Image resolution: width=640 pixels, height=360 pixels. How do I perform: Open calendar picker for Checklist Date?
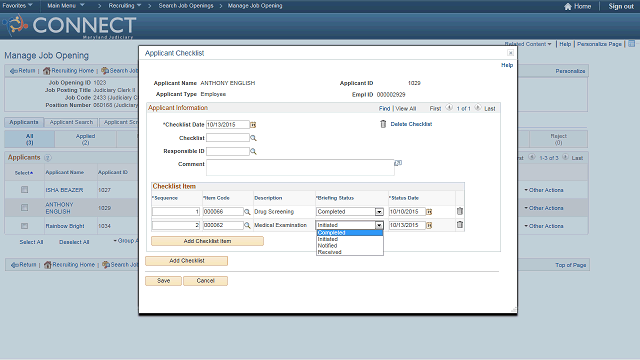tap(253, 125)
